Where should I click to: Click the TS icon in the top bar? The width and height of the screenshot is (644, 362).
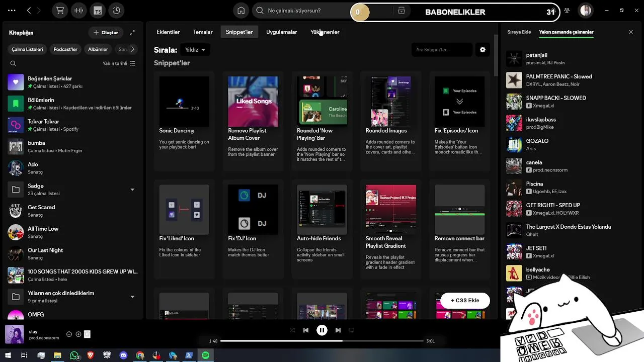click(98, 11)
